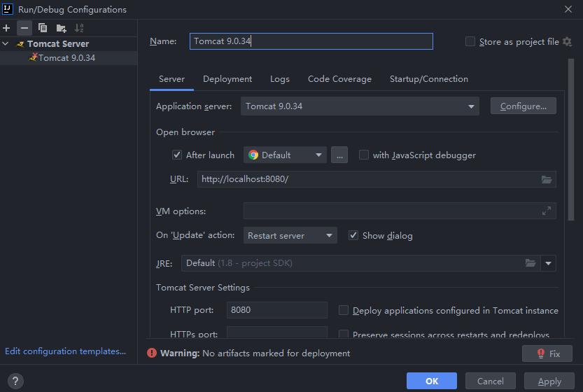
Task: Click the red warning icon
Action: pyautogui.click(x=152, y=353)
